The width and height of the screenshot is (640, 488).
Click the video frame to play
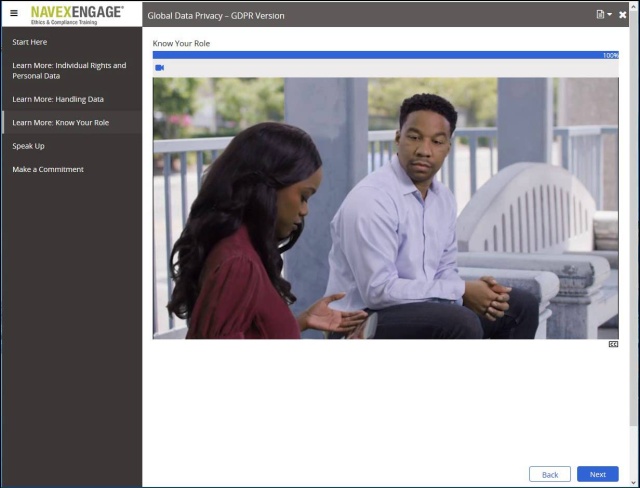(x=386, y=208)
